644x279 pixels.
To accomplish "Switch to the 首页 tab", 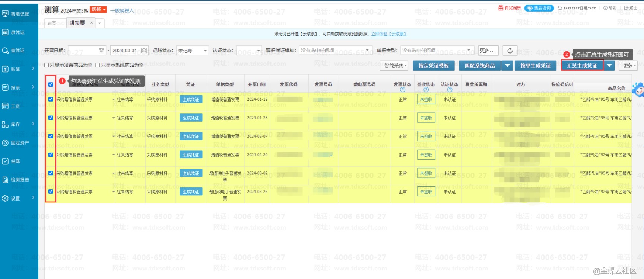I will 52,23.
